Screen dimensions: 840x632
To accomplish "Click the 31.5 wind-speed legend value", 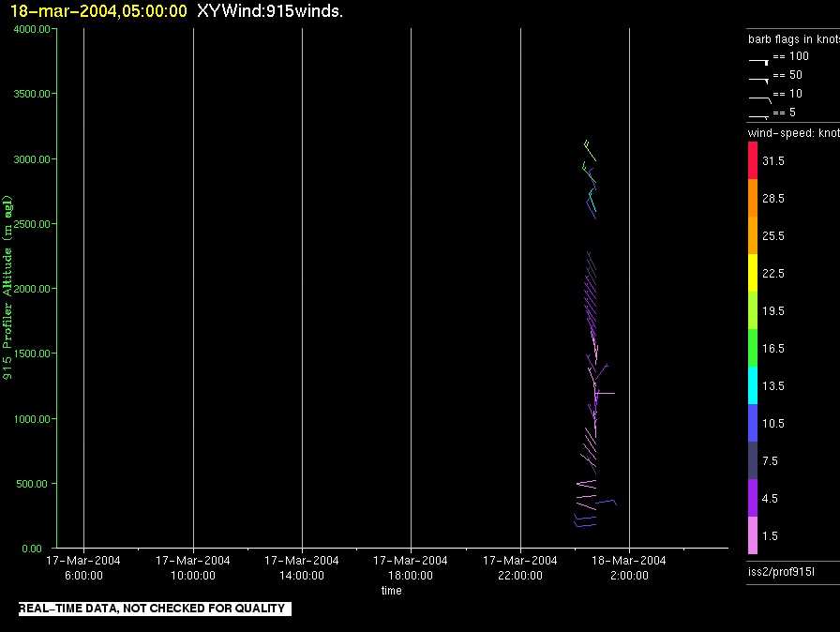I will (773, 161).
